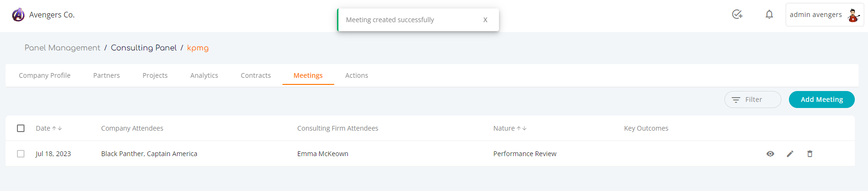Dismiss the 'Meeting created successfully' toast
The height and width of the screenshot is (191, 868).
(x=485, y=20)
